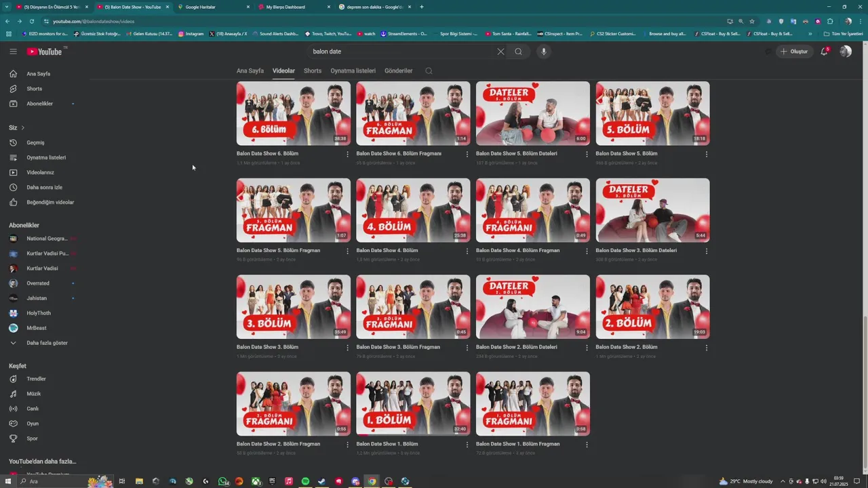This screenshot has height=488, width=868.
Task: Clear the search box with X icon
Action: pos(500,52)
